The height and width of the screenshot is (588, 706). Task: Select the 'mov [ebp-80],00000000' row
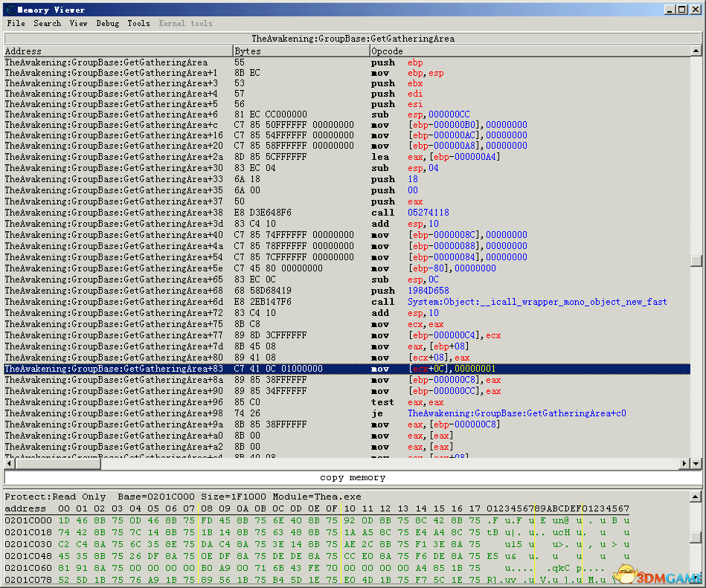click(x=347, y=268)
